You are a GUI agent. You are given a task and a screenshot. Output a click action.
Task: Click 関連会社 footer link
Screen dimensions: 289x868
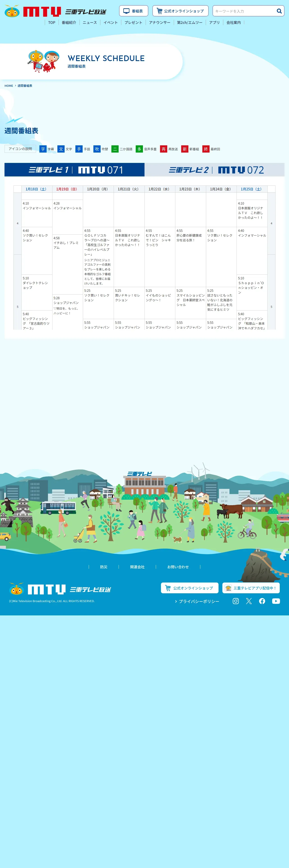coord(137,567)
